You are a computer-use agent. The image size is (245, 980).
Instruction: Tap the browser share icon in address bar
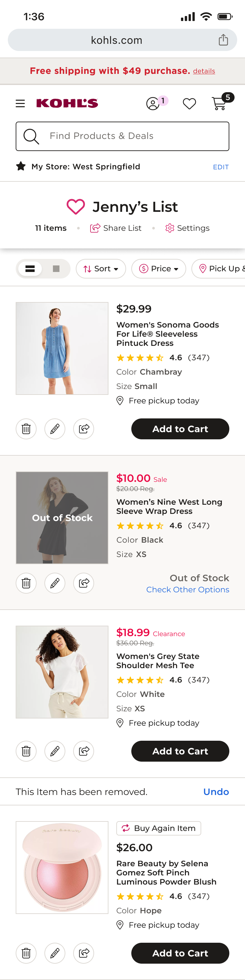click(223, 40)
